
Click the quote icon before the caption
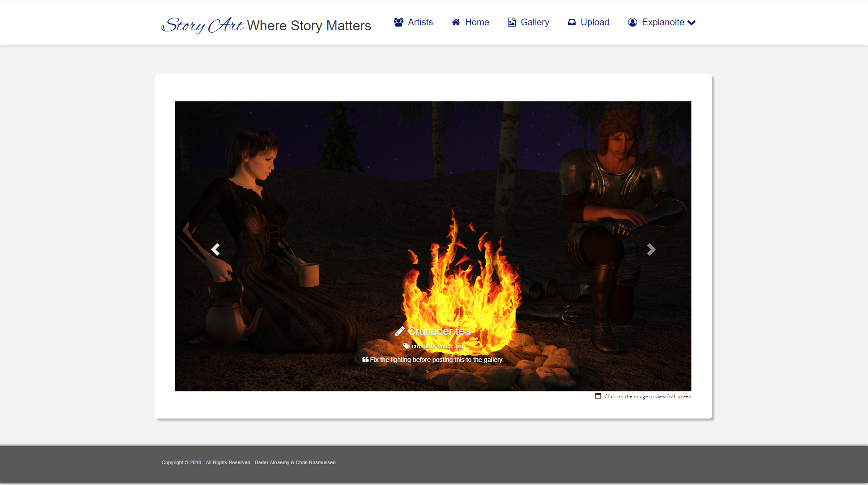[x=365, y=360]
